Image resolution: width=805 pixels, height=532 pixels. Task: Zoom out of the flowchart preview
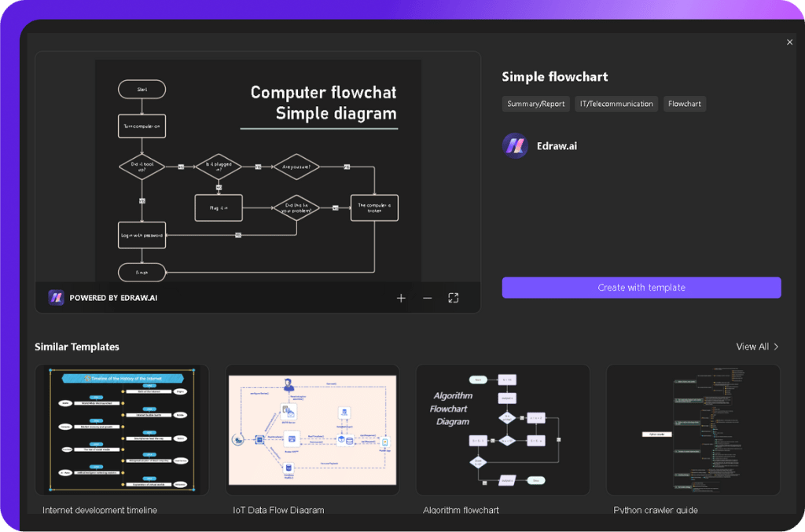(427, 298)
